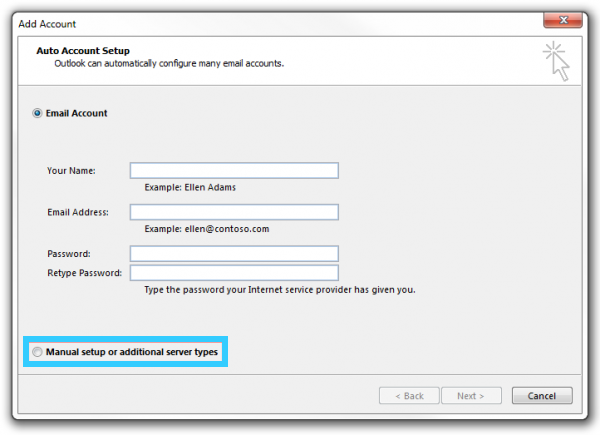Focus the Email Address input box

pyautogui.click(x=234, y=212)
